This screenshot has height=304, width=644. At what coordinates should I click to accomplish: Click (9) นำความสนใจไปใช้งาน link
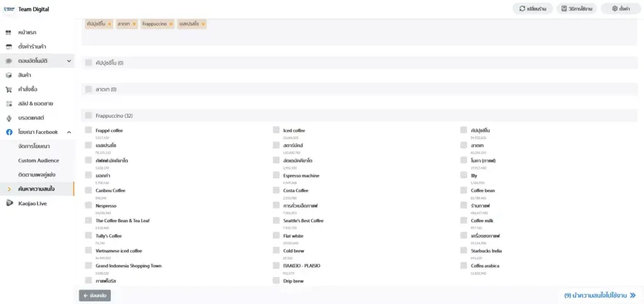[x=600, y=295]
